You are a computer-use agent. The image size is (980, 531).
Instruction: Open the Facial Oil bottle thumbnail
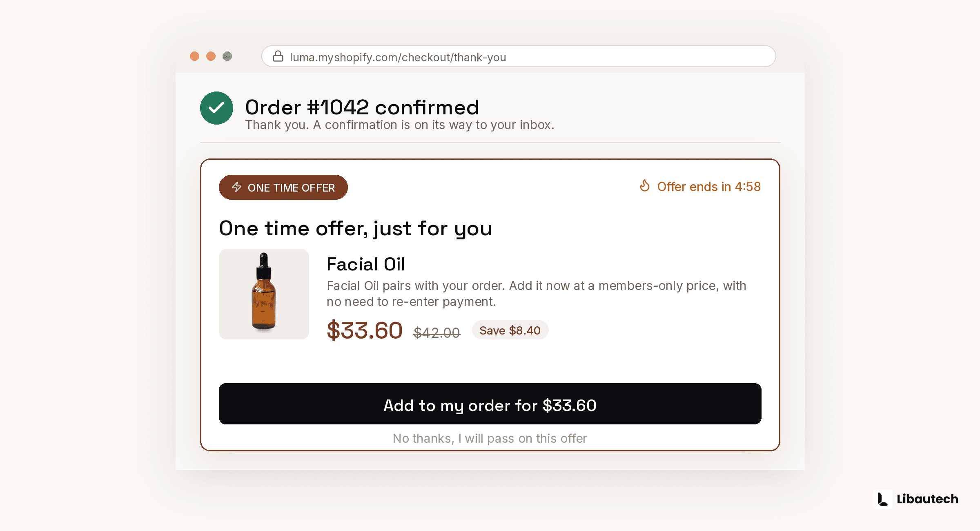(x=264, y=294)
